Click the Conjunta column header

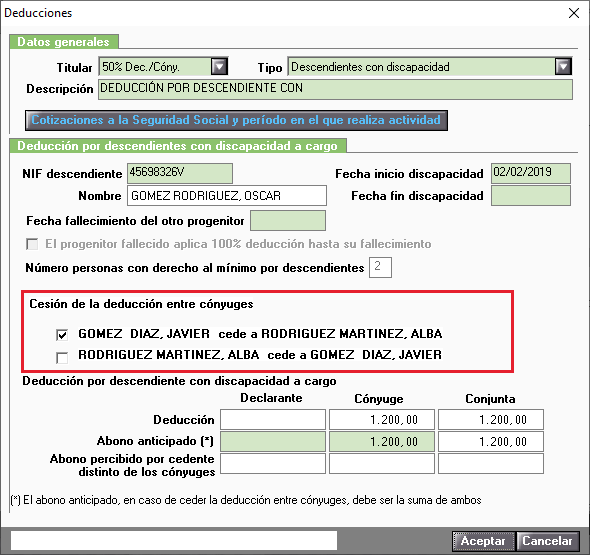(490, 399)
